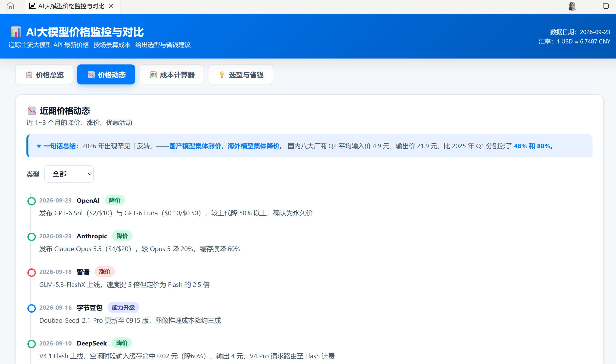Select the 价格动态 tab
The height and width of the screenshot is (364, 616).
click(x=106, y=75)
